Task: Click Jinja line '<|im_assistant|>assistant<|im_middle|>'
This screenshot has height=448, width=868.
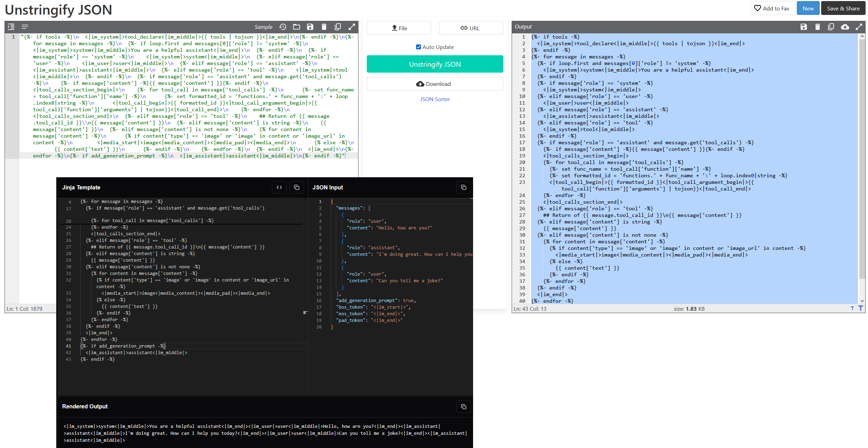Action: tap(137, 352)
